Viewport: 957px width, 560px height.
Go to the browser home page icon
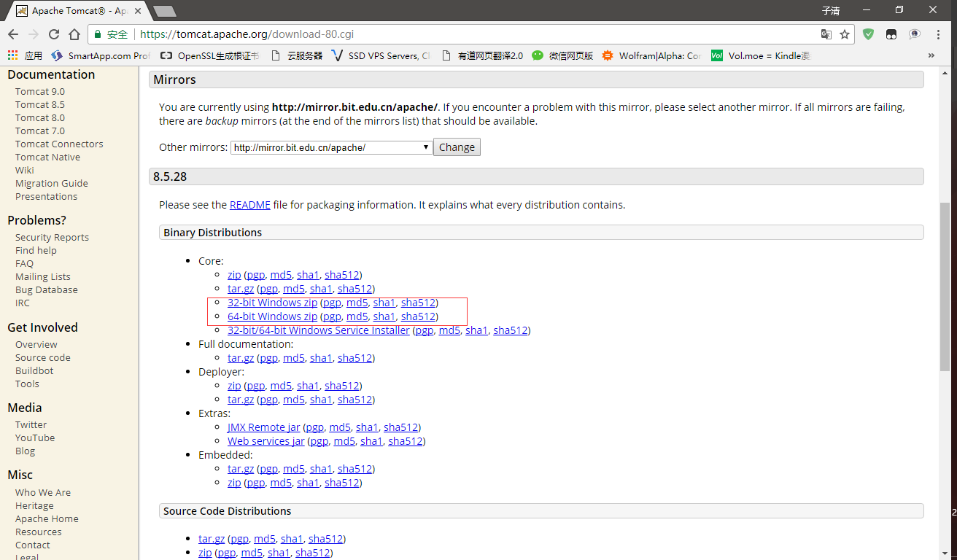coord(74,34)
